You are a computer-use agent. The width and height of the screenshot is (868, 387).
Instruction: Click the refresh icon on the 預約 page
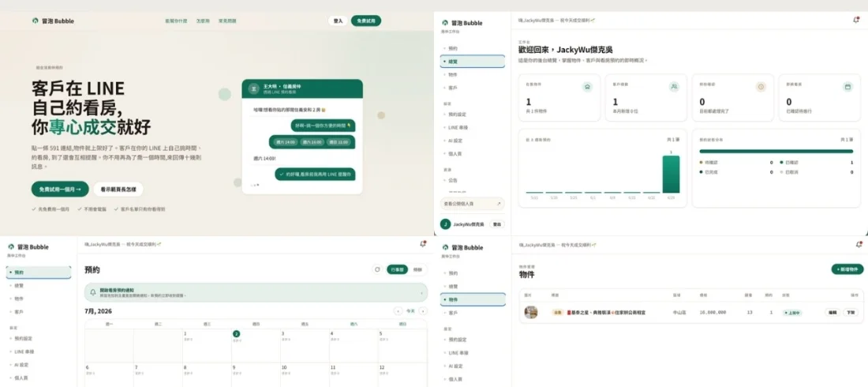click(377, 269)
